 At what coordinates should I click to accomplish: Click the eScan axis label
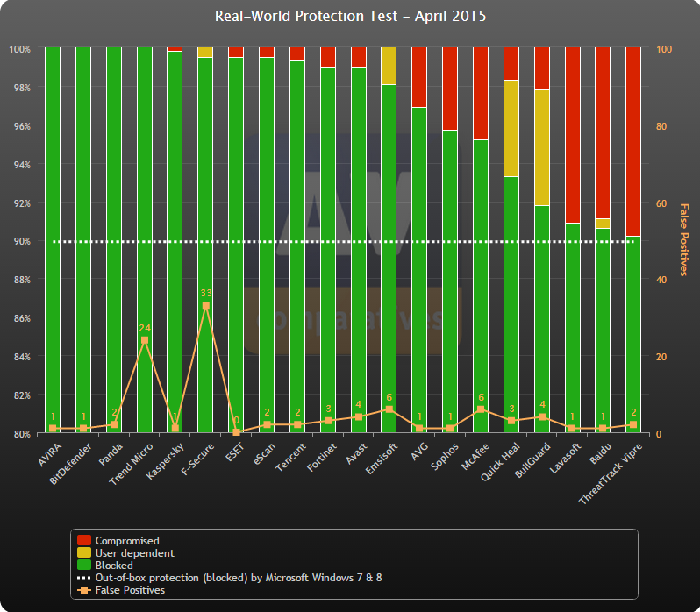(x=264, y=453)
